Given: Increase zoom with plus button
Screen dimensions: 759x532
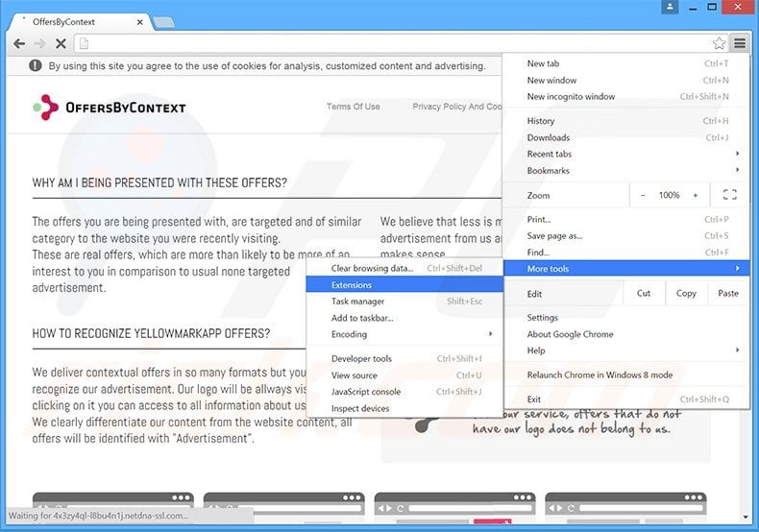Looking at the screenshot, I should click(696, 195).
